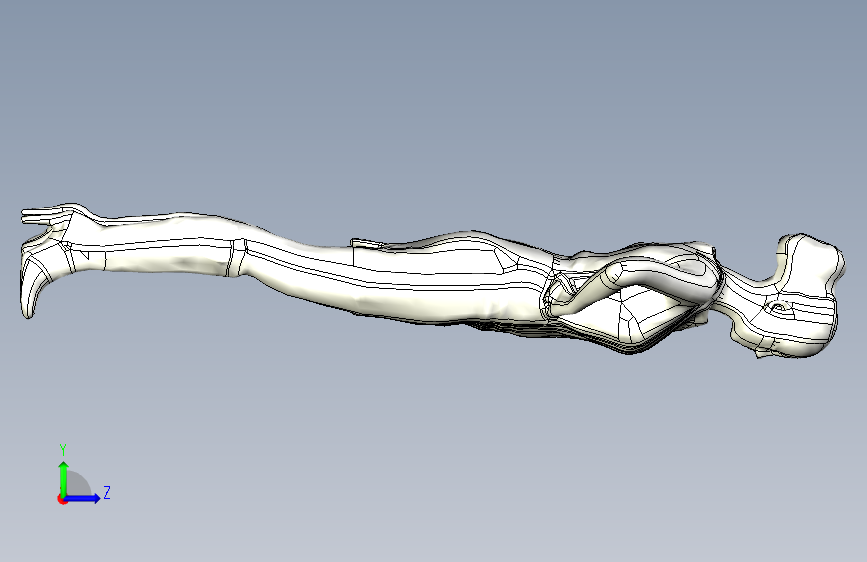Screen dimensions: 867x562
Task: Click the red origin dot of triad
Action: (x=62, y=499)
